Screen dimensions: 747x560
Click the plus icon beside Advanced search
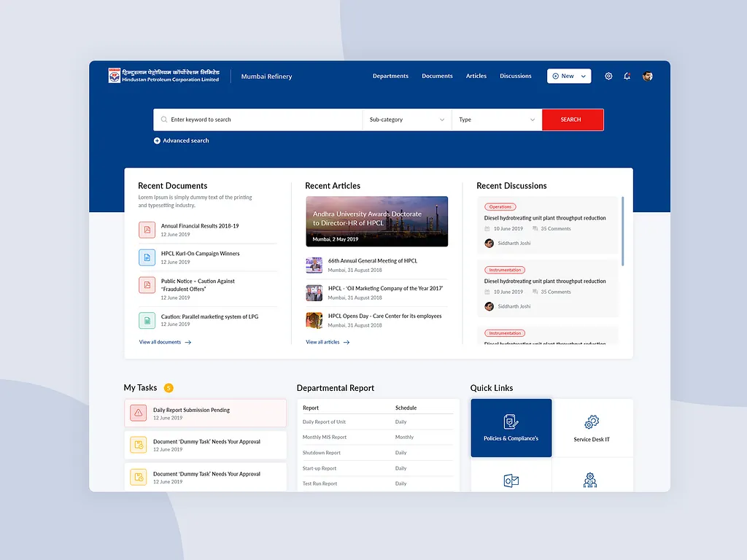pos(157,141)
